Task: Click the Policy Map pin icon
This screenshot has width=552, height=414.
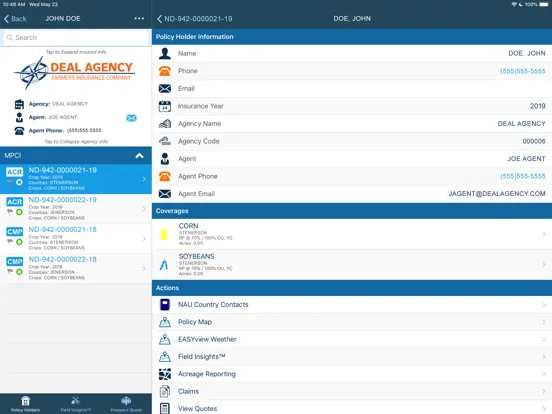Action: pos(165,322)
